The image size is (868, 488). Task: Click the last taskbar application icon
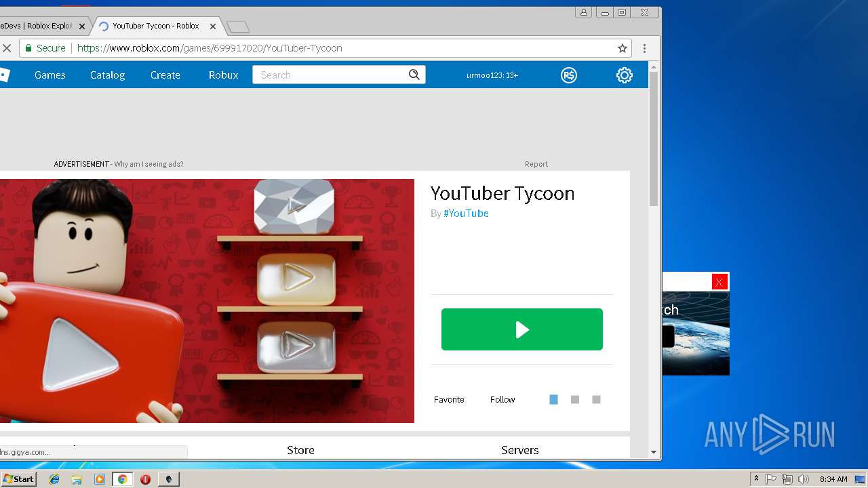point(168,479)
